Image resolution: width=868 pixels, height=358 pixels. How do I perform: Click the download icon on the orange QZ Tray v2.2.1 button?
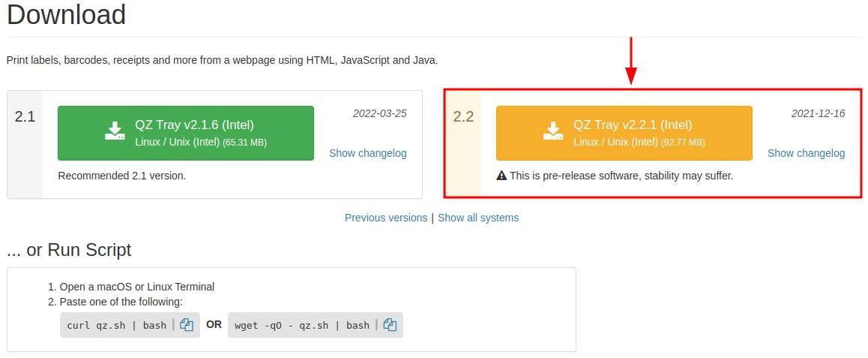(x=553, y=131)
